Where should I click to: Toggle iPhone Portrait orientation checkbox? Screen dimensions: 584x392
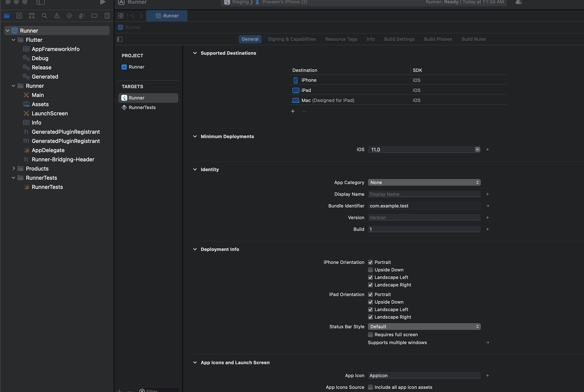370,262
